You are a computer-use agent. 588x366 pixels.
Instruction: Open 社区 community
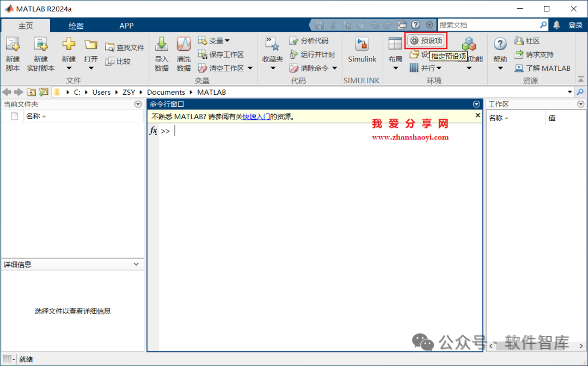[527, 40]
